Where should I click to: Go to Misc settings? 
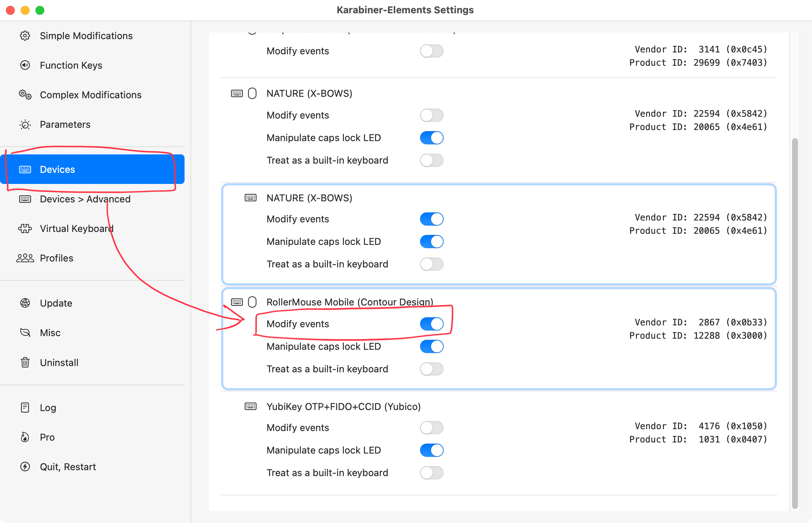coord(92,333)
